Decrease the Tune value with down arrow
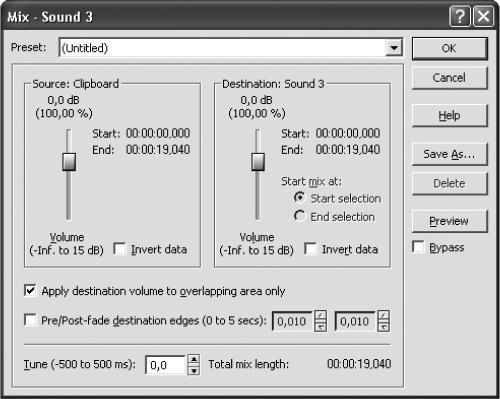The height and width of the screenshot is (399, 500). pos(194,370)
